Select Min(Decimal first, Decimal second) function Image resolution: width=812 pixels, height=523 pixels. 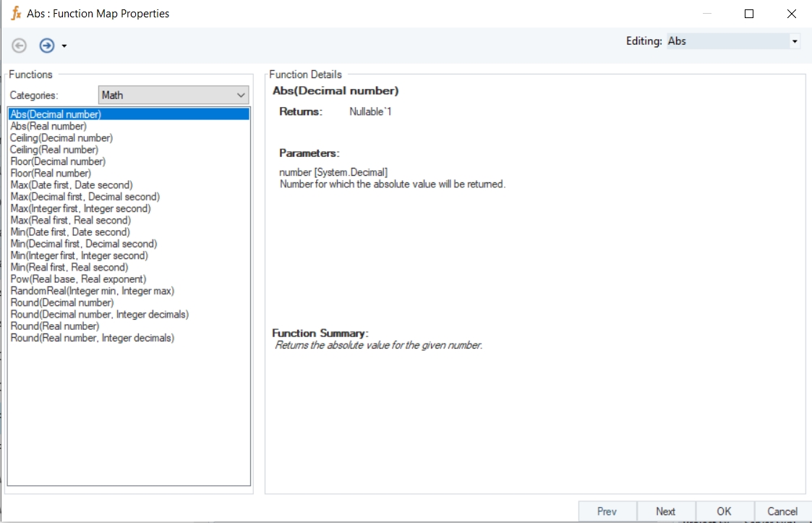pyautogui.click(x=84, y=244)
